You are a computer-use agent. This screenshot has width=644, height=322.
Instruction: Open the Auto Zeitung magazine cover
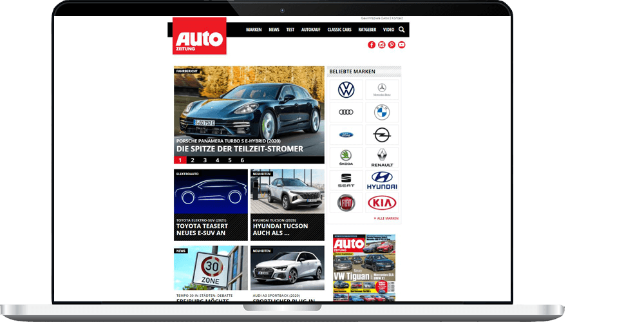(364, 267)
